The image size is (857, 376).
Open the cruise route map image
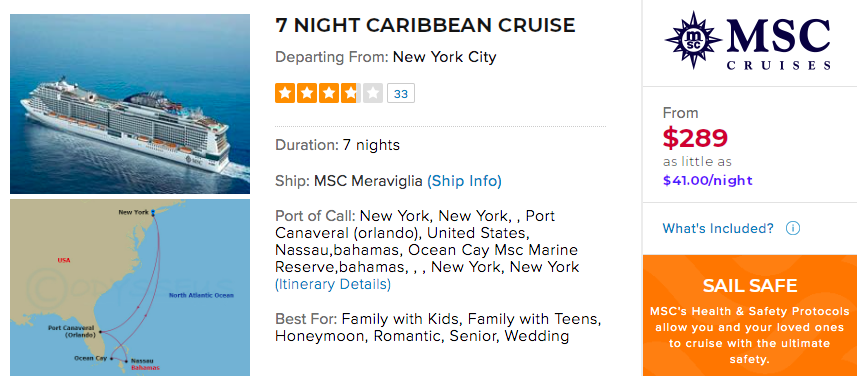[130, 287]
